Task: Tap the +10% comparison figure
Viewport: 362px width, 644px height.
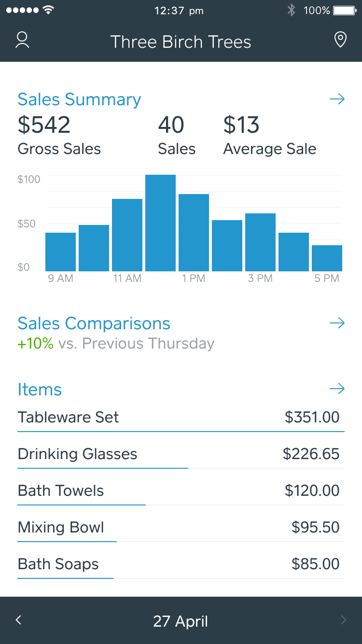Action: (34, 343)
